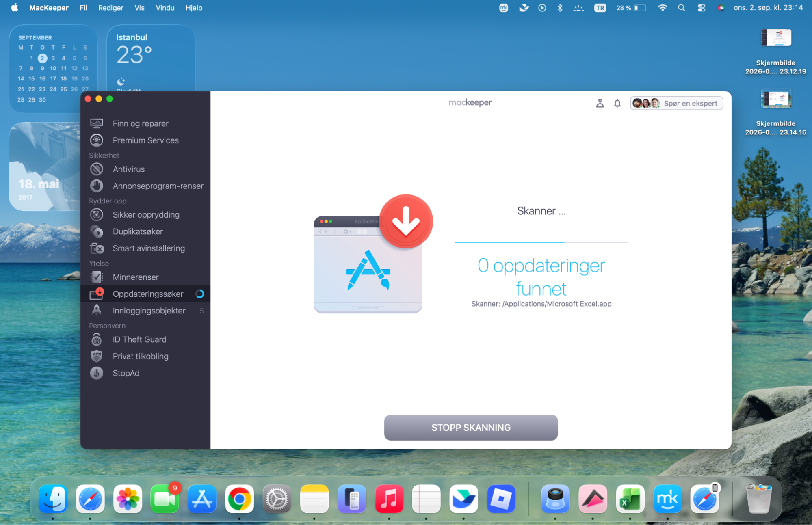
Task: Open Skjermbilde 23.12.19 desktop file
Action: coord(775,52)
